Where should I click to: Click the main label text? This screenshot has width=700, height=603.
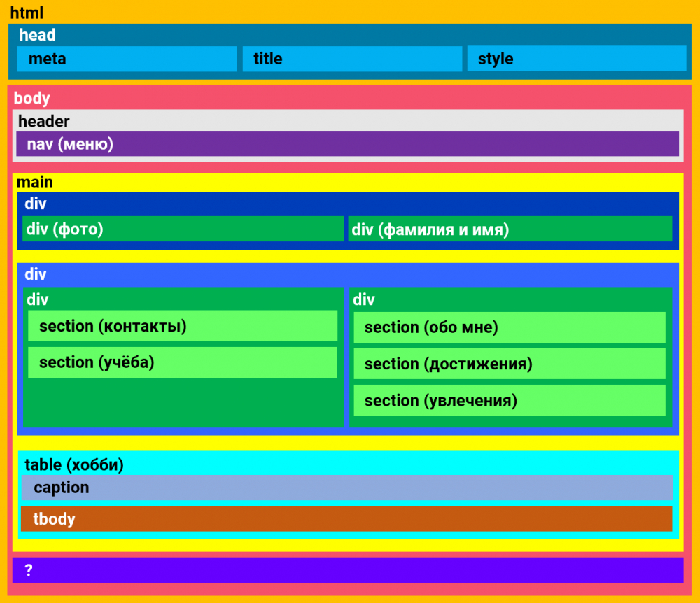[35, 183]
